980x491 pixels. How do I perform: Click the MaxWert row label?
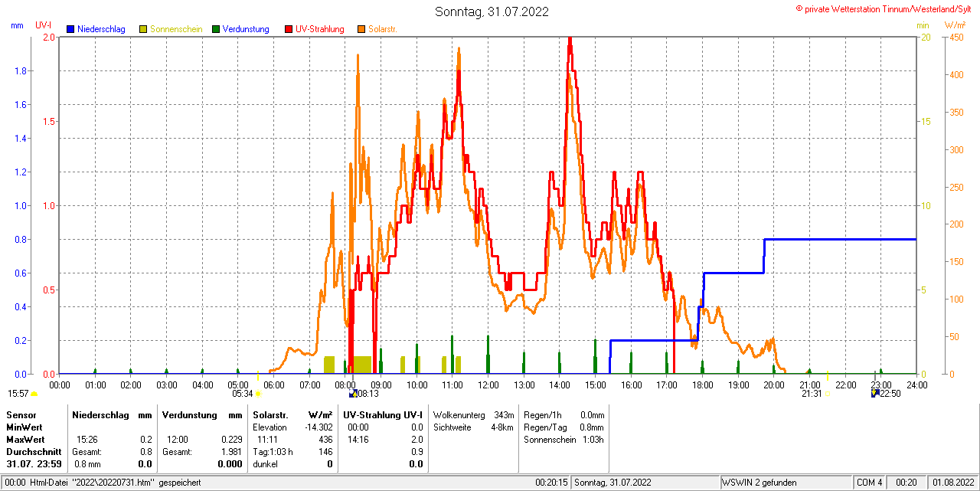26,440
